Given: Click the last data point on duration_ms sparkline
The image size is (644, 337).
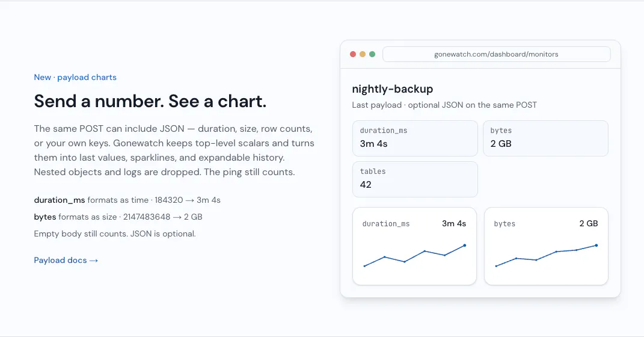Looking at the screenshot, I should (x=465, y=246).
